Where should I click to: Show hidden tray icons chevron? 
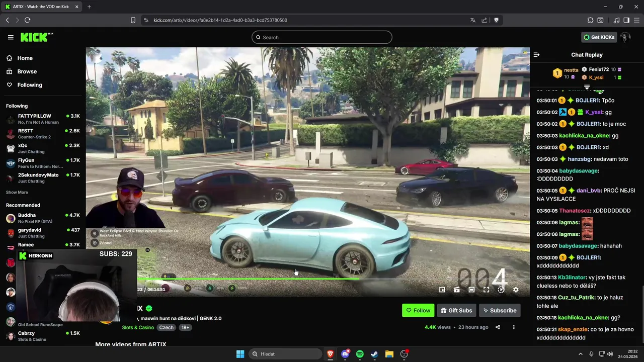click(580, 354)
